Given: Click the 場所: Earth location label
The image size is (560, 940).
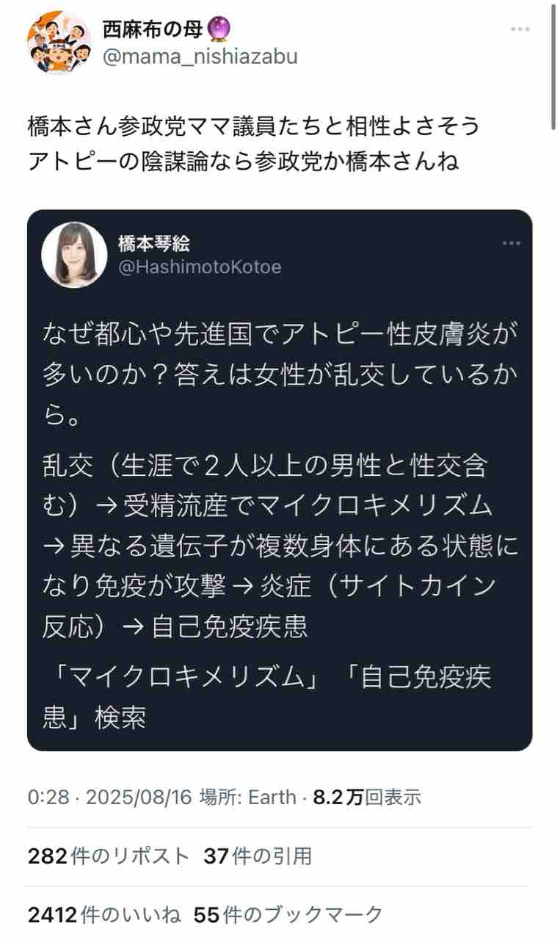Looking at the screenshot, I should click(248, 798).
